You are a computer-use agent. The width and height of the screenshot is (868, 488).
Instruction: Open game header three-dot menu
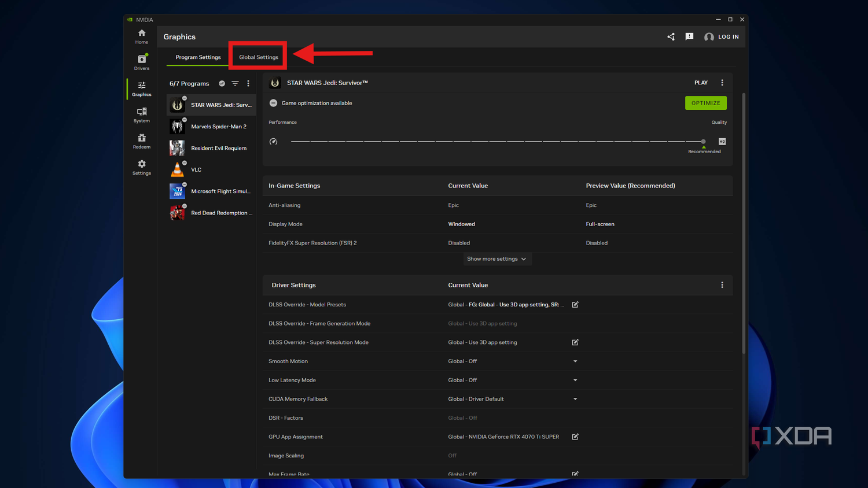coord(722,83)
